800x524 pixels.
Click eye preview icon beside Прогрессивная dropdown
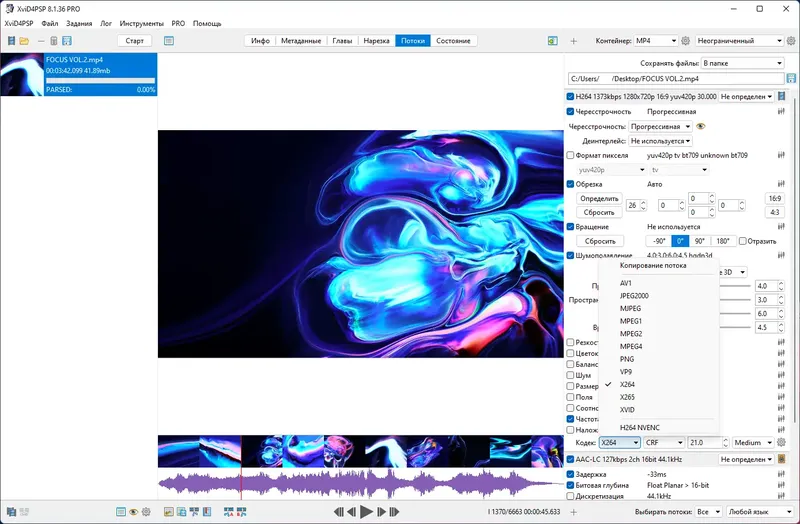tap(701, 127)
